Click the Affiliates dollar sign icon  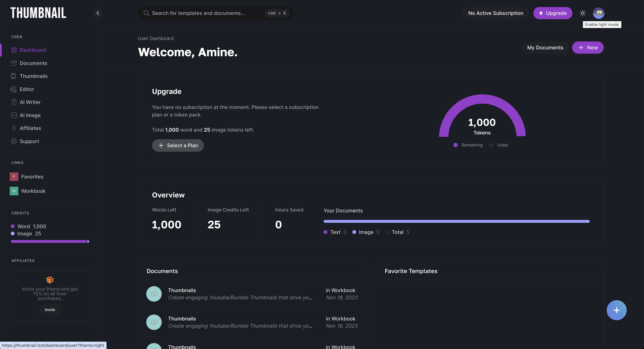pos(14,128)
